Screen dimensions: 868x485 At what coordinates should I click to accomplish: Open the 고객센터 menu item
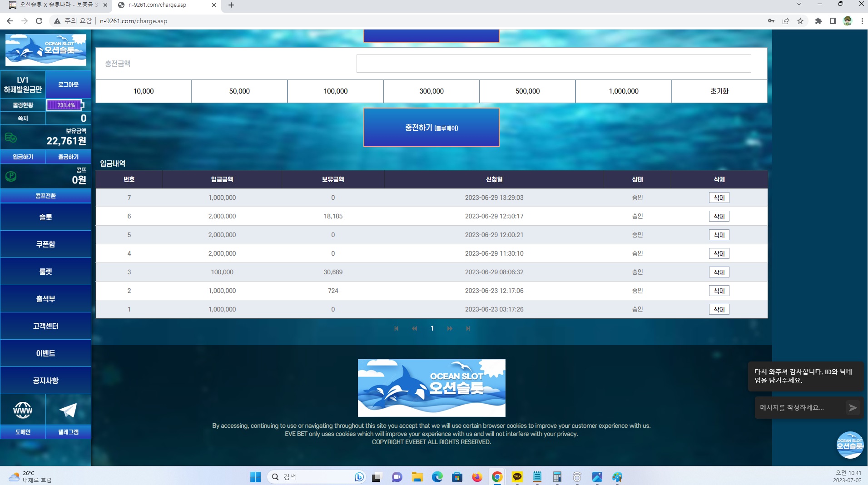click(x=45, y=326)
